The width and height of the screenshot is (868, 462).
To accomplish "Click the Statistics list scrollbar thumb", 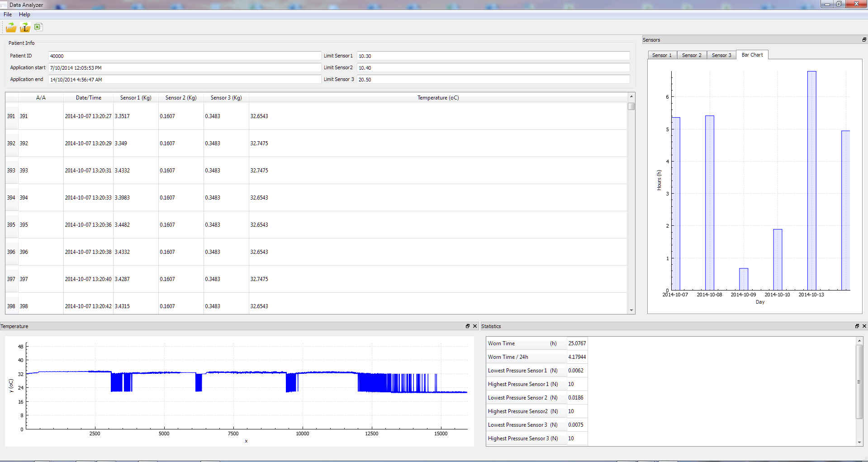I will 859,382.
